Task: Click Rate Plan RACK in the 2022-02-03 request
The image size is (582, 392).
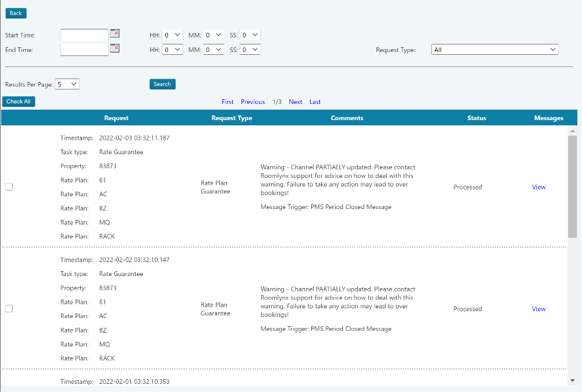Action: [x=107, y=237]
